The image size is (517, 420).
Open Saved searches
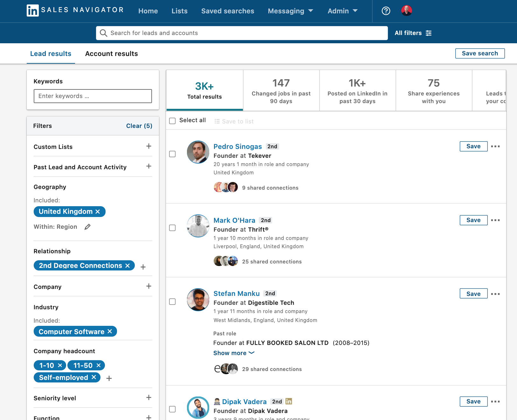tap(228, 11)
